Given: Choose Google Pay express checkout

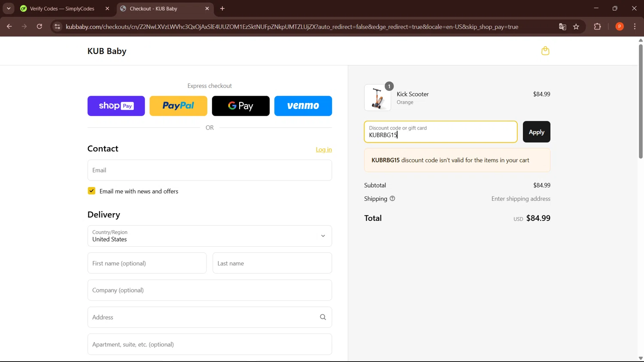Looking at the screenshot, I should click(241, 106).
